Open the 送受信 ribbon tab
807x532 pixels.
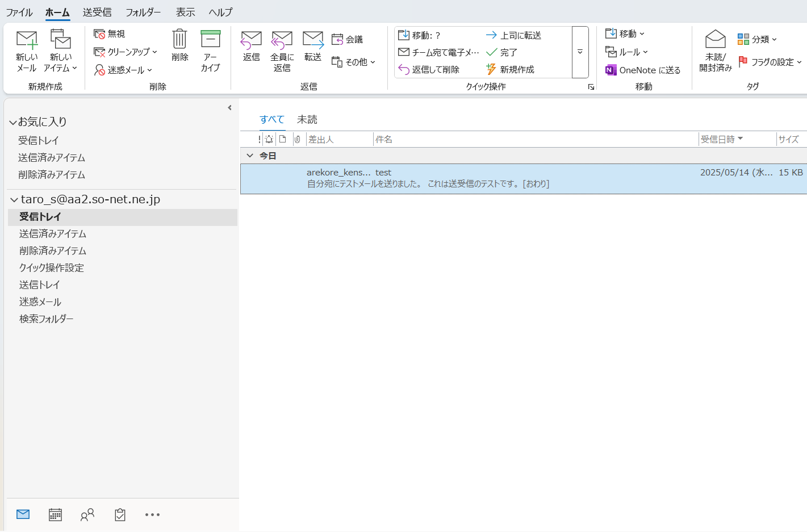(x=97, y=12)
